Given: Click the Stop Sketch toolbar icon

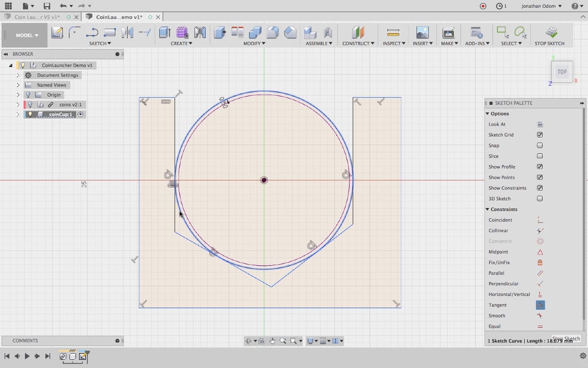Looking at the screenshot, I should coord(550,32).
